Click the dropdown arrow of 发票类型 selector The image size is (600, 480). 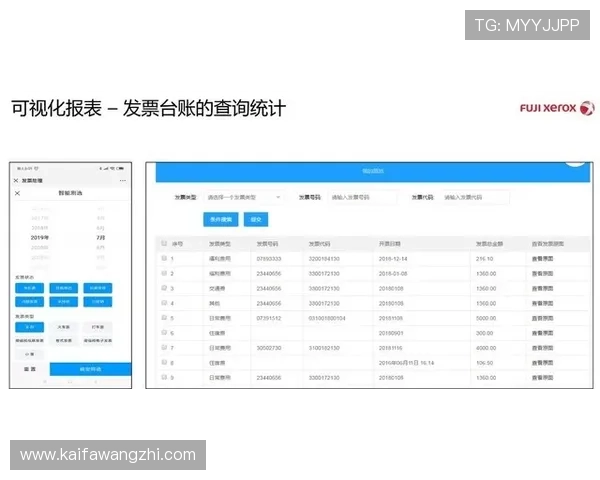tap(278, 197)
